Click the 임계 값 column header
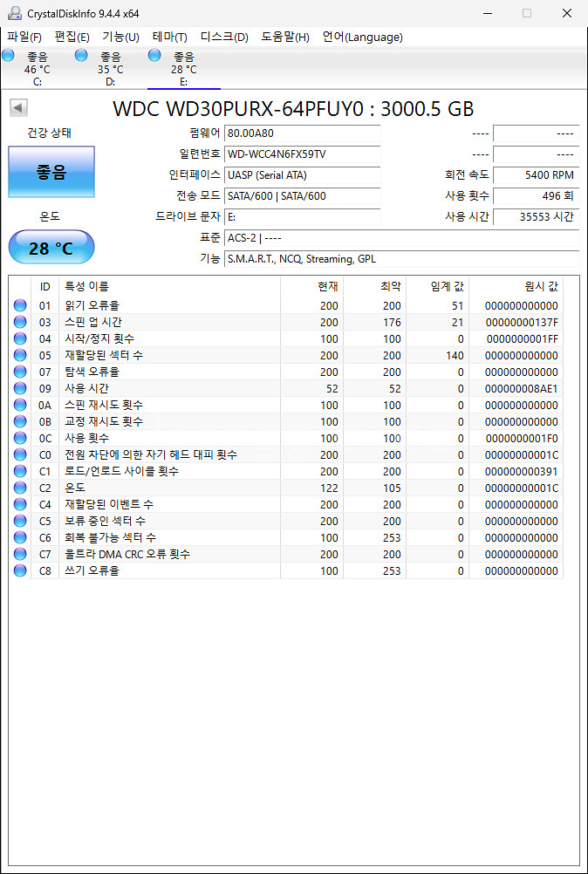Viewport: 588px width, 874px height. tap(438, 286)
